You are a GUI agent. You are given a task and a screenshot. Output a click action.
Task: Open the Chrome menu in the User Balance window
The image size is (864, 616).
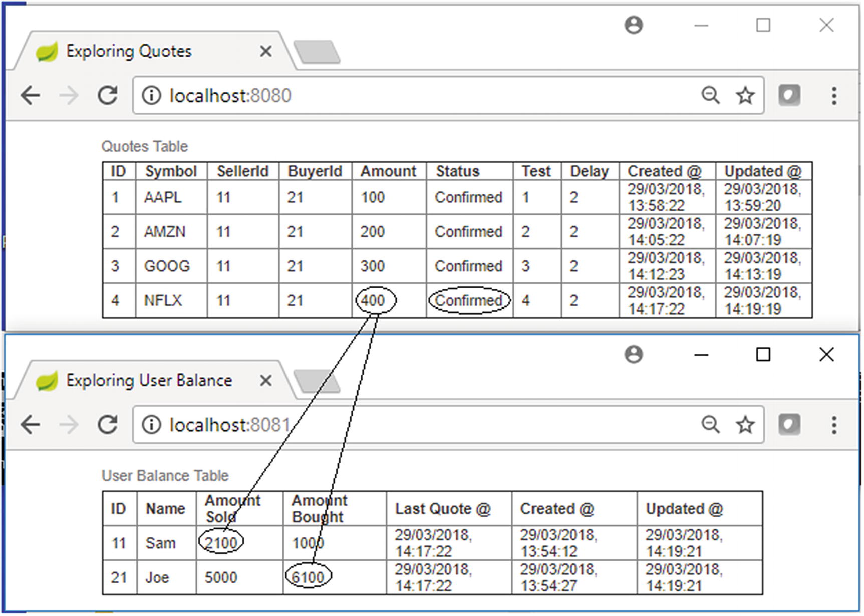(834, 425)
